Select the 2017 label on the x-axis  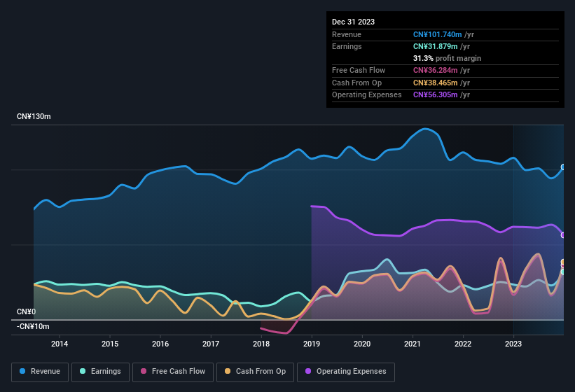tap(211, 344)
